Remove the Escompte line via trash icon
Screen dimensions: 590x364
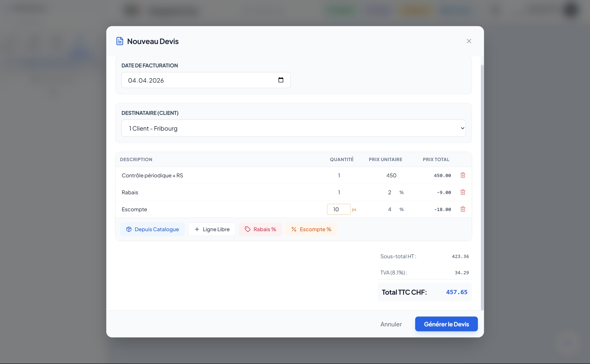463,209
